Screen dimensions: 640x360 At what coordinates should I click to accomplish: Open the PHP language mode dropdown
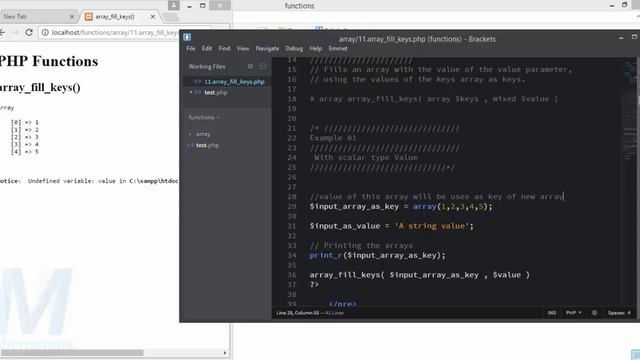pos(573,313)
